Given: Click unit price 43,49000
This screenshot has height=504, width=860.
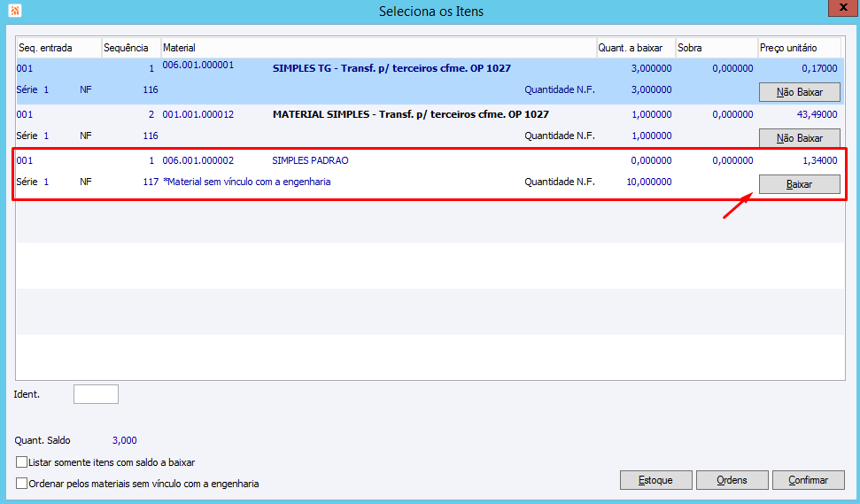Looking at the screenshot, I should (817, 114).
